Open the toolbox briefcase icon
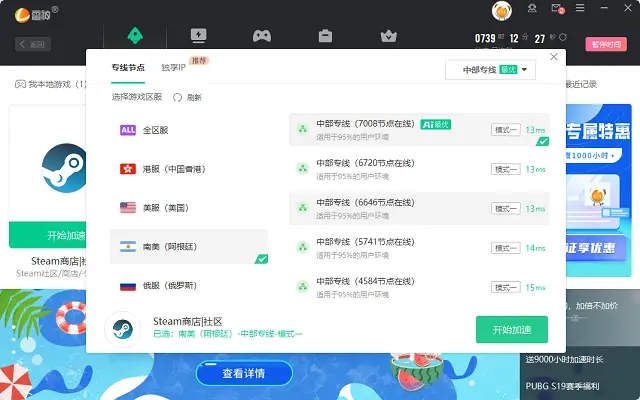Screen dimensions: 640x400 325,36
